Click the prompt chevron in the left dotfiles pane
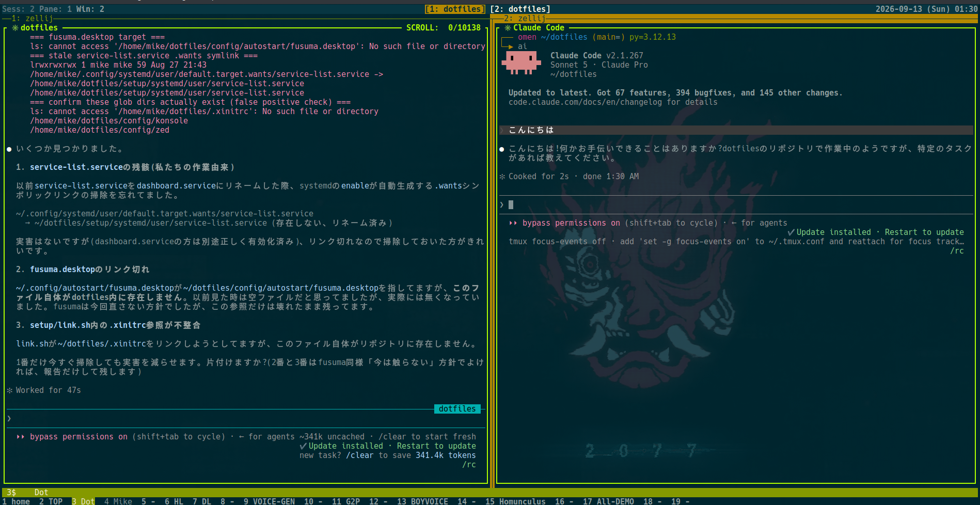 tap(9, 418)
